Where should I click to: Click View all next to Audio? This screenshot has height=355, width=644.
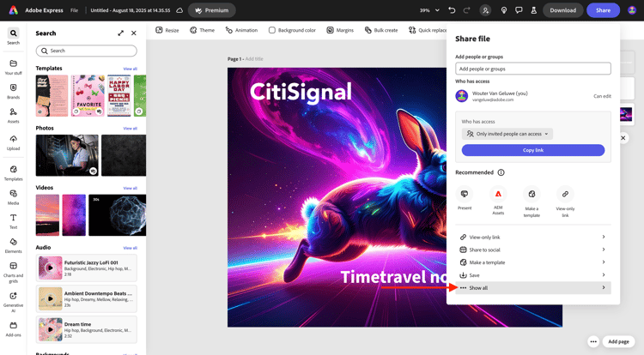[x=131, y=248]
